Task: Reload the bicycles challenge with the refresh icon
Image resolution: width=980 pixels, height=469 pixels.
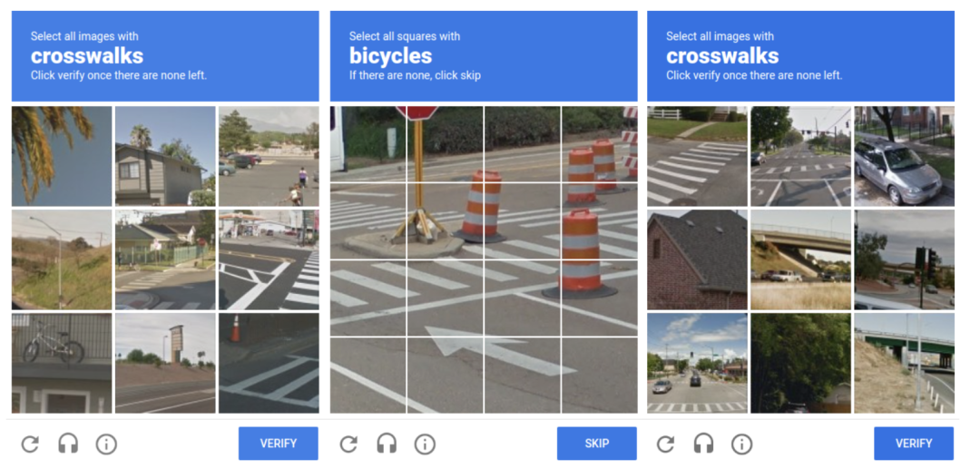Action: pyautogui.click(x=348, y=444)
